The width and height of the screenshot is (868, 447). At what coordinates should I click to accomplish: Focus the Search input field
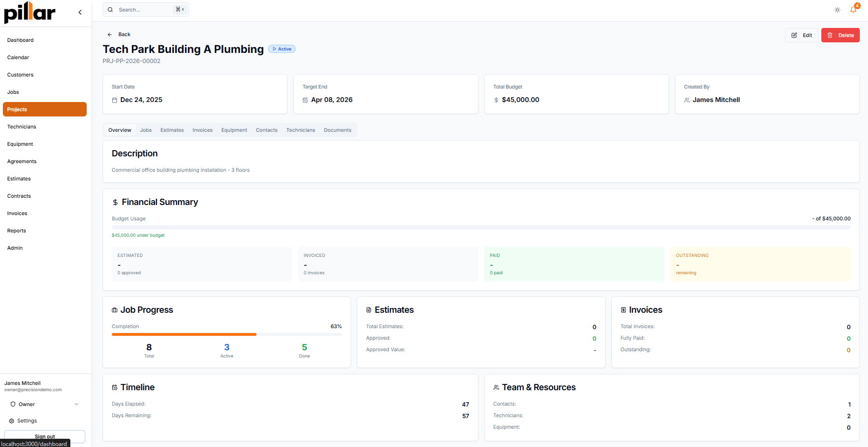point(144,10)
